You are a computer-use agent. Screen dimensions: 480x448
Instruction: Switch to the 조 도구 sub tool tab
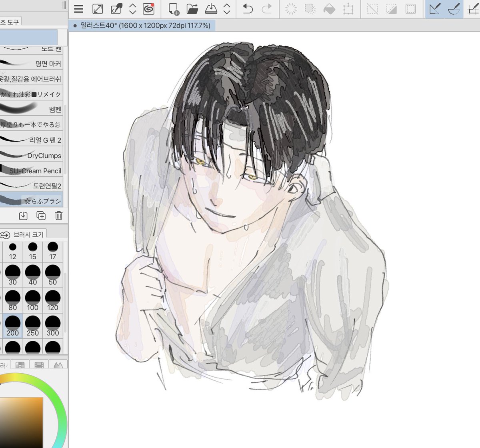(x=10, y=22)
